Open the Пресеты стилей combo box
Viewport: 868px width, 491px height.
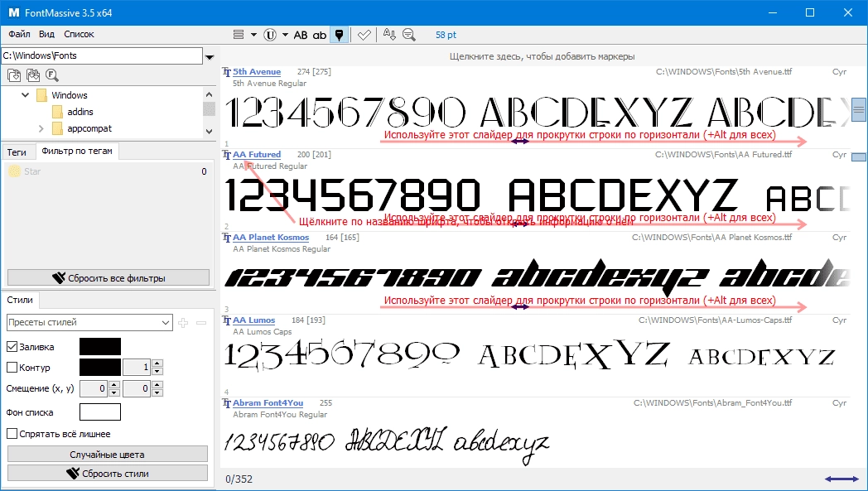(89, 322)
